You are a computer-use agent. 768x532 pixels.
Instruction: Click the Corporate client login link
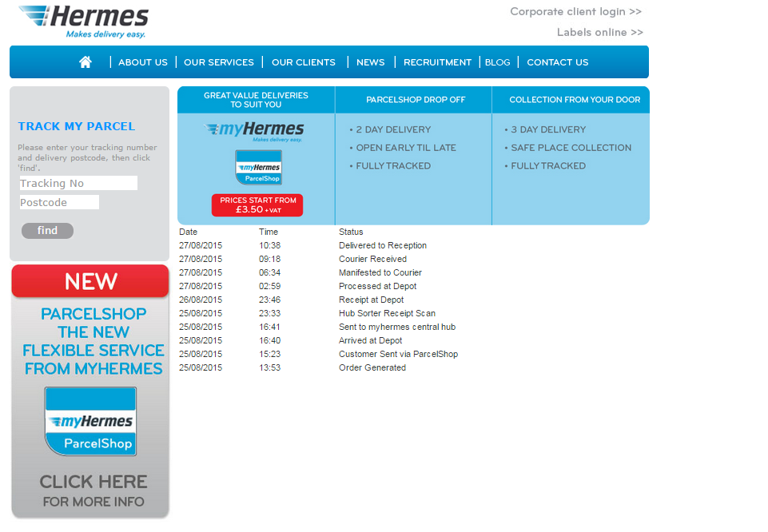pyautogui.click(x=576, y=11)
